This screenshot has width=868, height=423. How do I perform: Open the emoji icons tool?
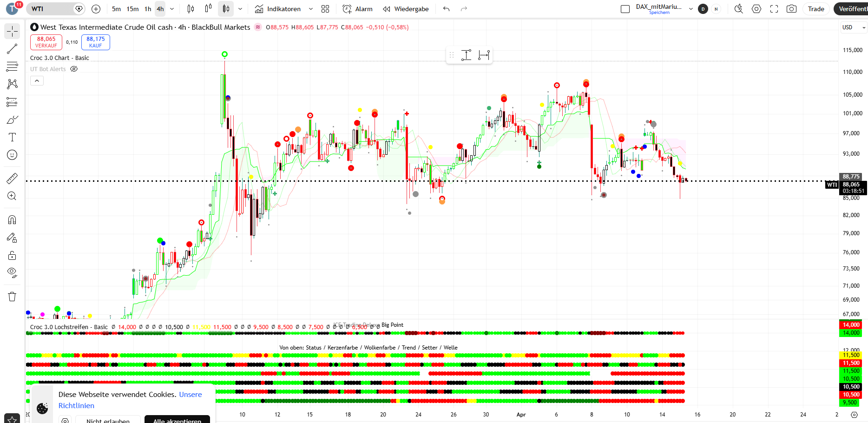coord(12,155)
